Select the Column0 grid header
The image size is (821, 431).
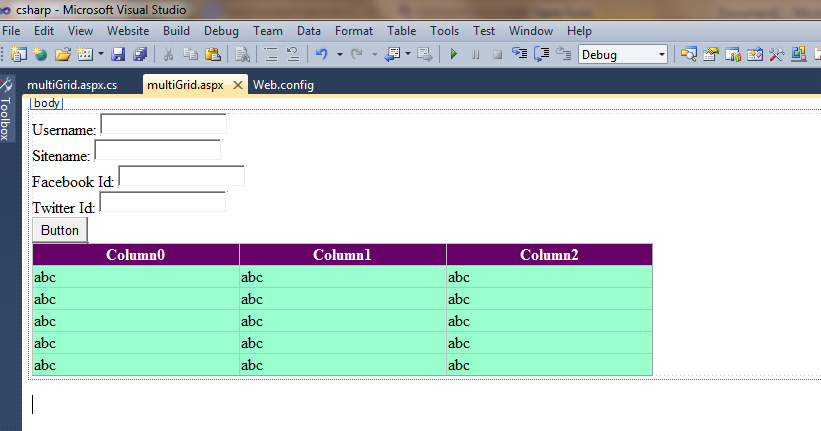click(136, 255)
